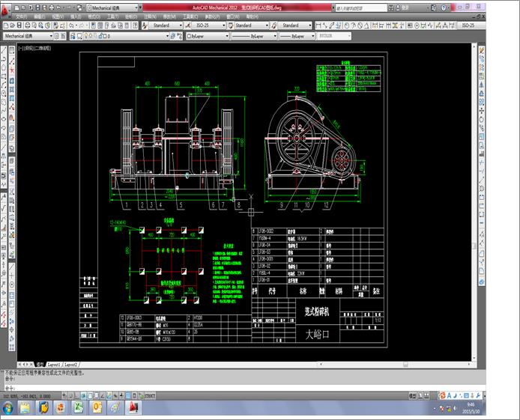Viewport: 520px width, 420px height.
Task: Click the dimension style icon beside ISO-25 dropdown
Action: coord(188,25)
